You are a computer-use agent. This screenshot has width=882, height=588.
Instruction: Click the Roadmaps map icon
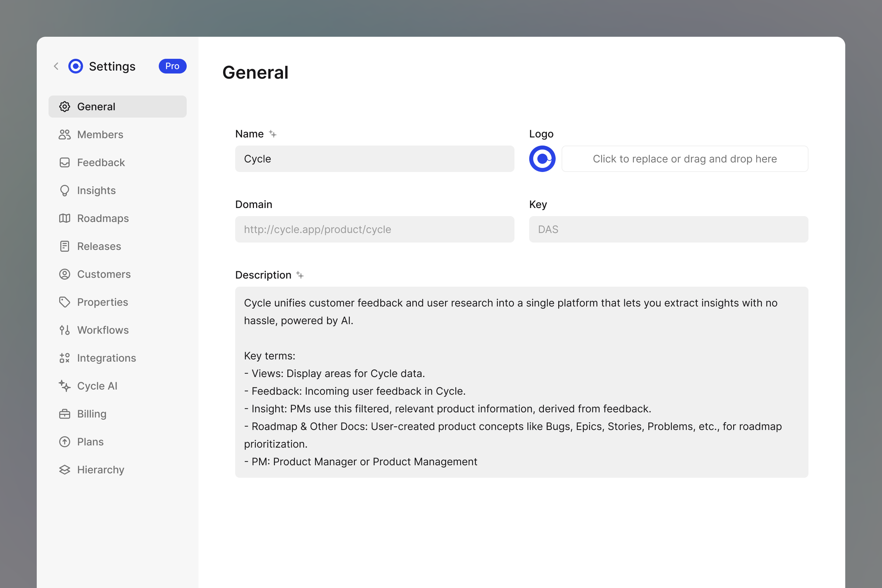click(65, 218)
